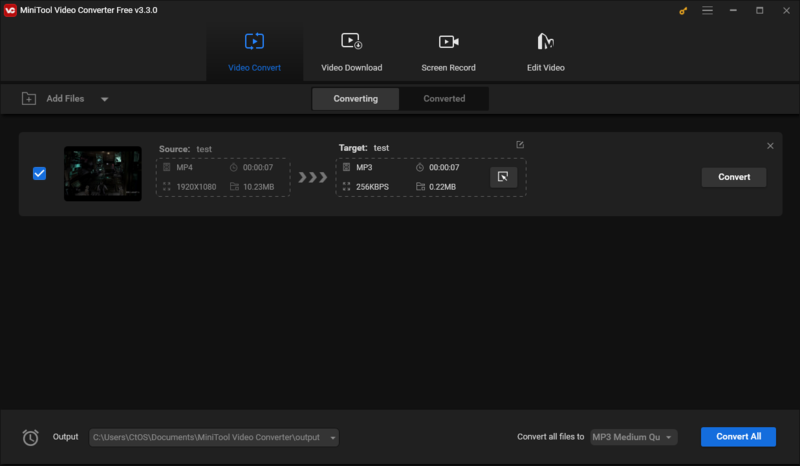Click the source duration clock icon
Viewport: 800px width, 466px height.
pyautogui.click(x=234, y=167)
